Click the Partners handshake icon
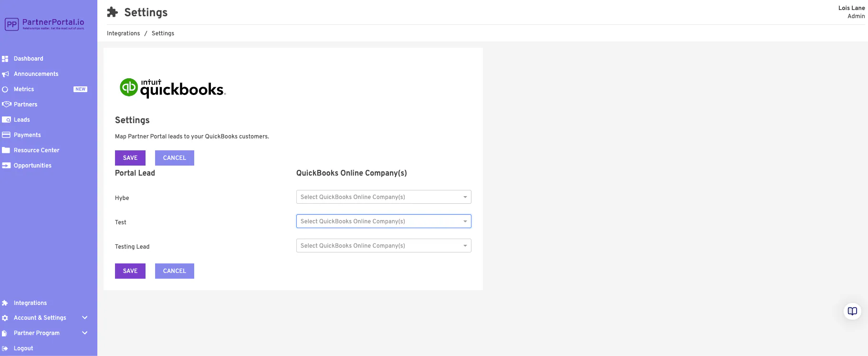 pyautogui.click(x=6, y=105)
